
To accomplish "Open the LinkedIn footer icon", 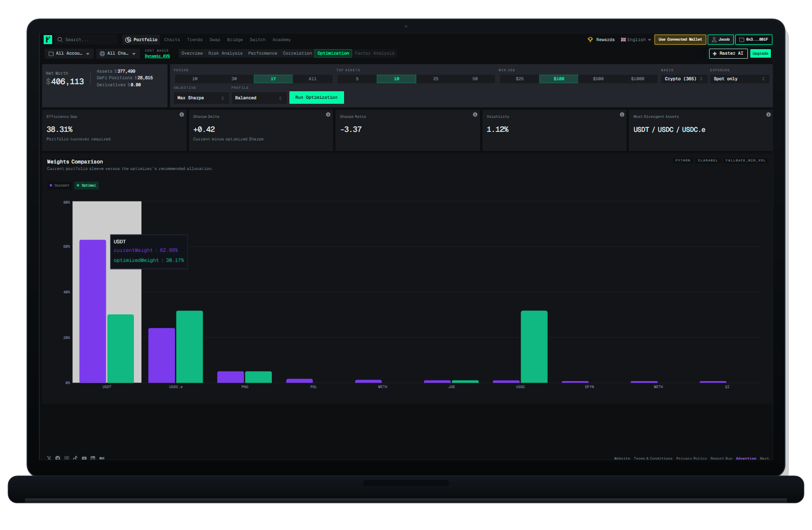I will pos(93,458).
